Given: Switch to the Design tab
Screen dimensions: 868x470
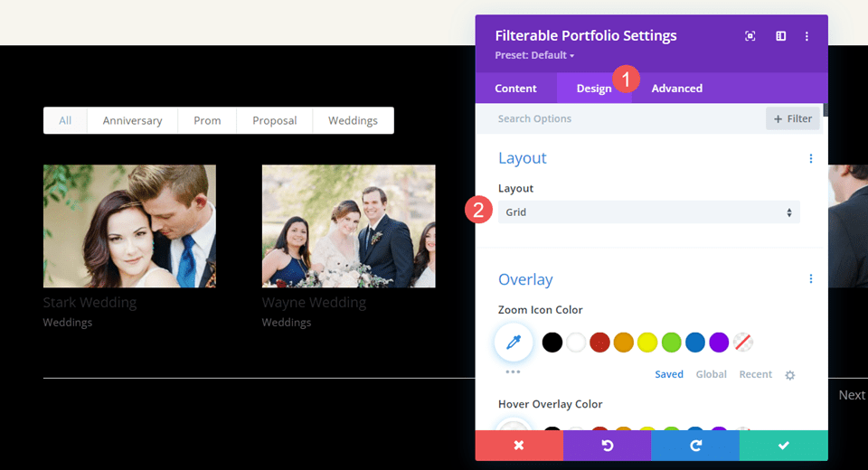Looking at the screenshot, I should tap(594, 89).
